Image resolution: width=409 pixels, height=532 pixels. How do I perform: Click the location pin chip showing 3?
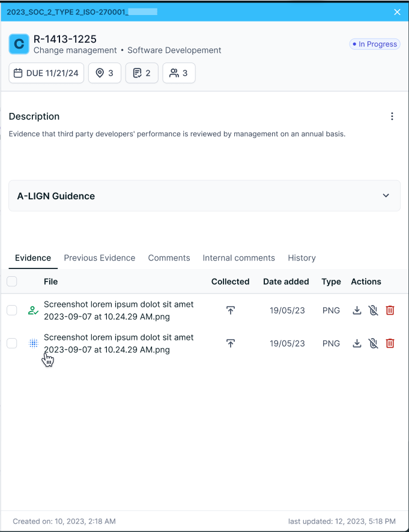[105, 73]
